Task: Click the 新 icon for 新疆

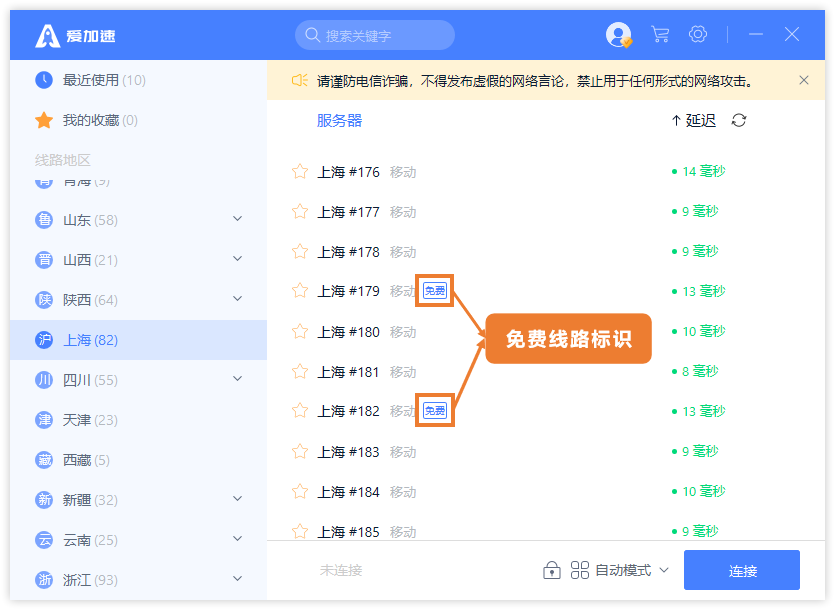Action: (x=44, y=500)
